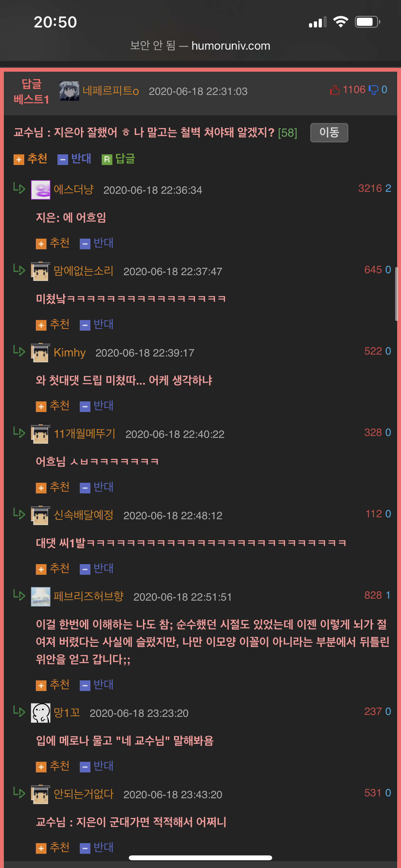Click the orange plus 추천 icon under 망1꼬's comment
This screenshot has height=868, width=401.
tap(41, 767)
